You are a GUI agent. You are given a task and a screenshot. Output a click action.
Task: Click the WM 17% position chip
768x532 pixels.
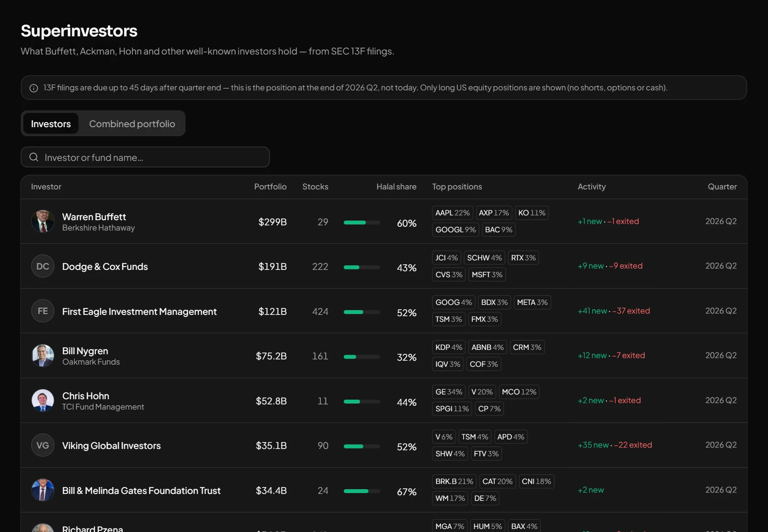coord(450,498)
